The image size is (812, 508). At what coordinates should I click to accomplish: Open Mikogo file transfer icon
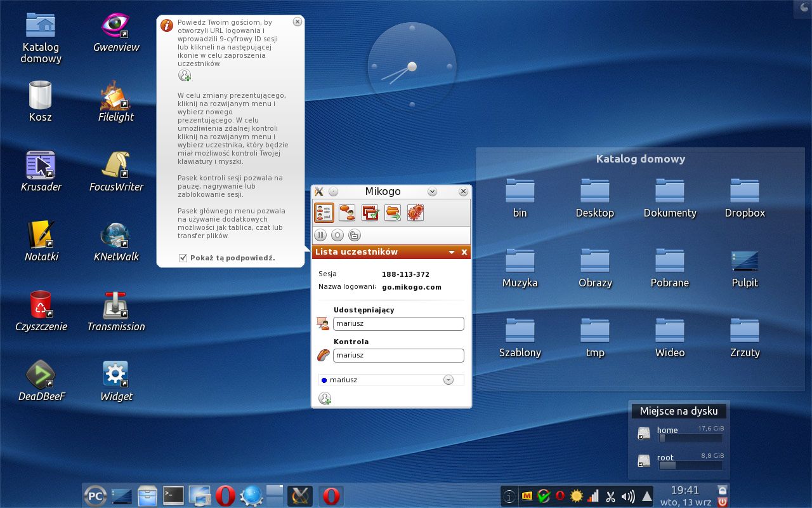393,213
